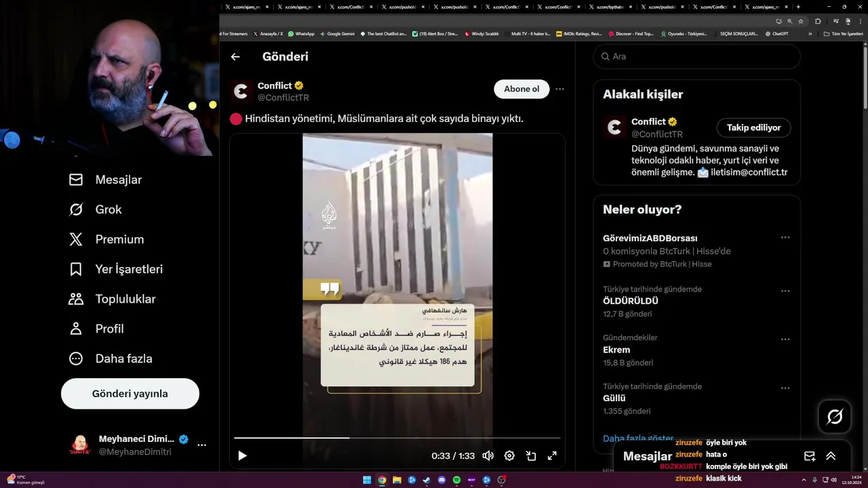Screen dimensions: 868x488
Task: Open Tüm Yer İşaretleri bookmarks folder
Action: (843, 33)
